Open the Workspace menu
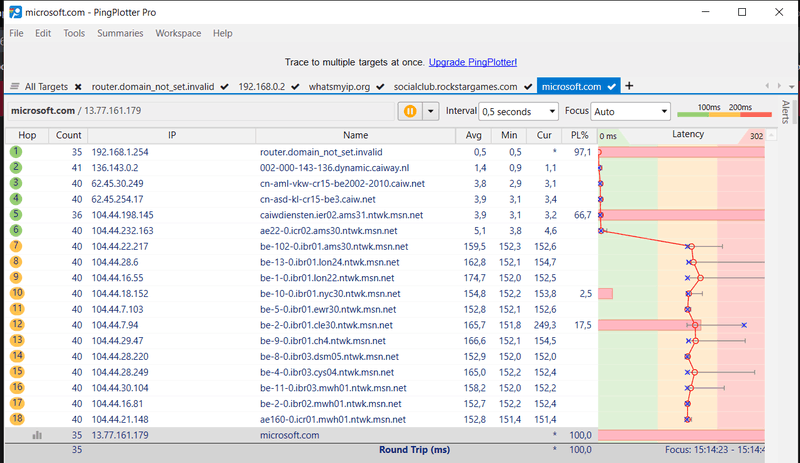Viewport: 800px width, 463px height. click(x=178, y=33)
